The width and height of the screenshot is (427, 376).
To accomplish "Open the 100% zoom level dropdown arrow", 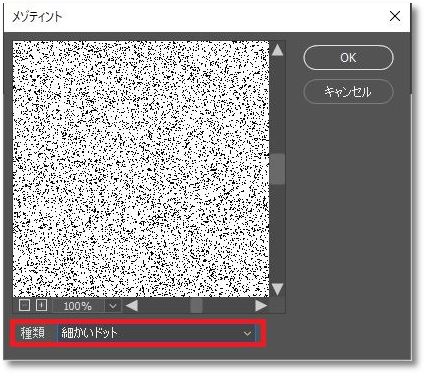I will [113, 306].
